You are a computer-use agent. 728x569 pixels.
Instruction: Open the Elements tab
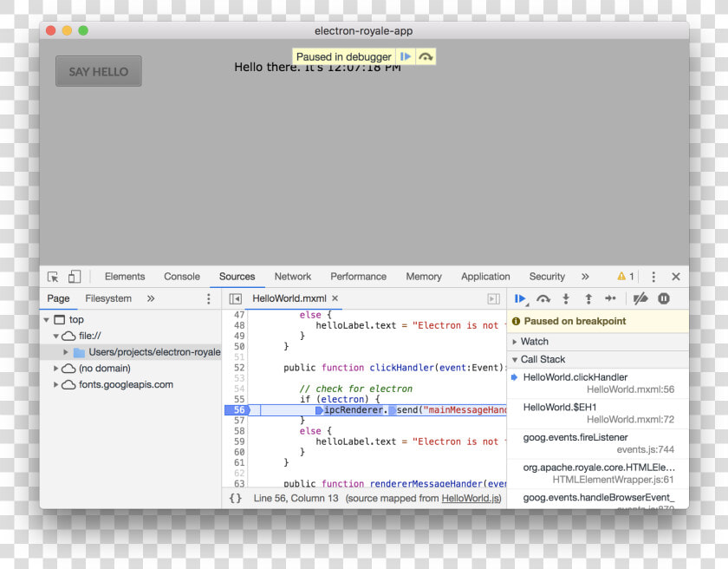click(x=125, y=277)
